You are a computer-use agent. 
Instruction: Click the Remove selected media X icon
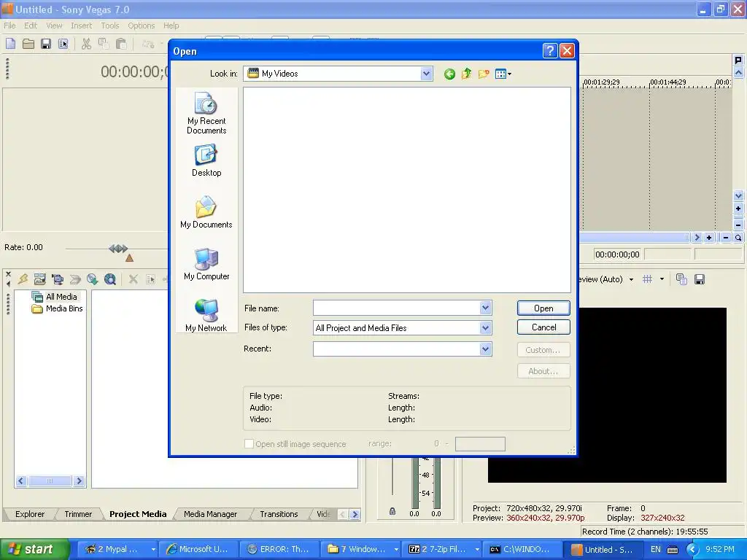133,279
